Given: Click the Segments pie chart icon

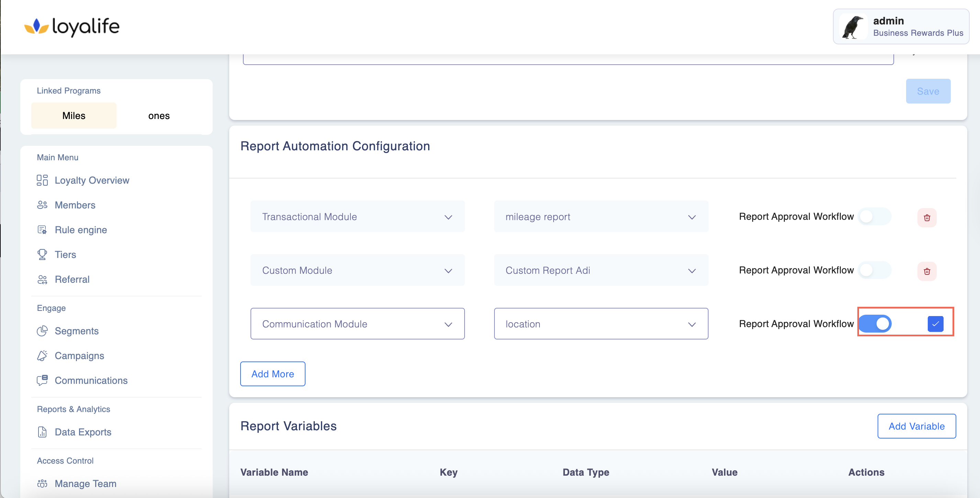Looking at the screenshot, I should pyautogui.click(x=42, y=331).
